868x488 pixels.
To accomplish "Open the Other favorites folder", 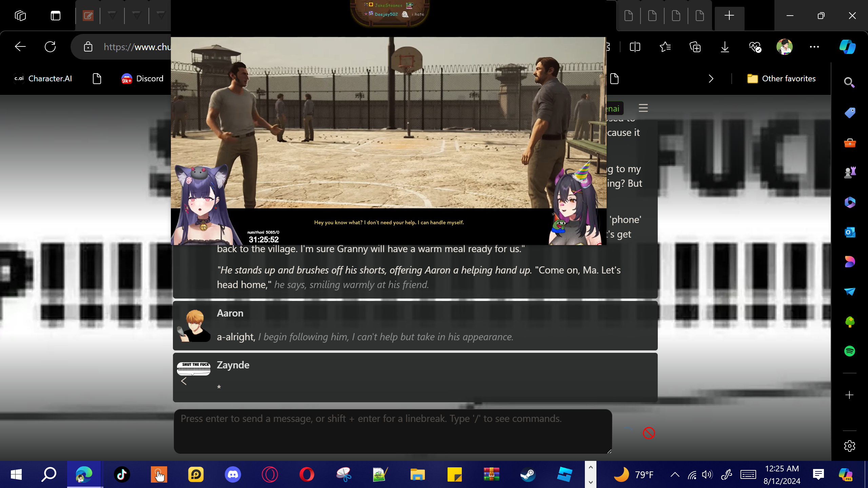I will click(x=782, y=79).
